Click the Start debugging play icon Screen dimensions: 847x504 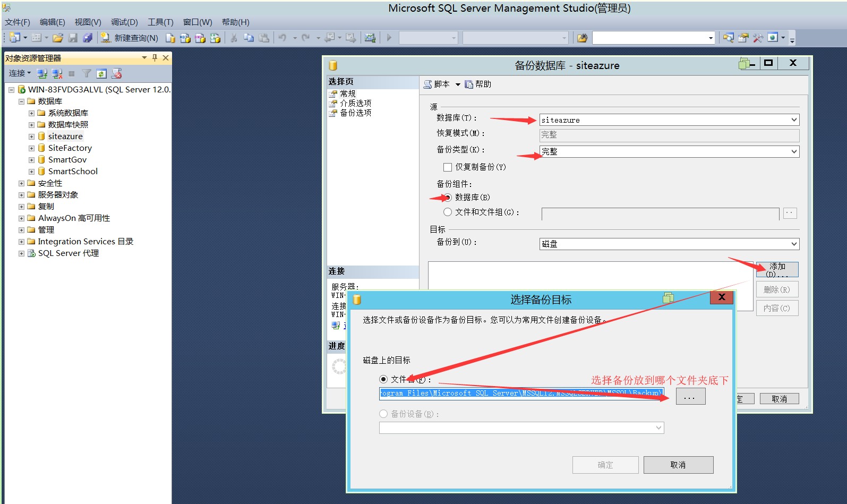(x=389, y=38)
